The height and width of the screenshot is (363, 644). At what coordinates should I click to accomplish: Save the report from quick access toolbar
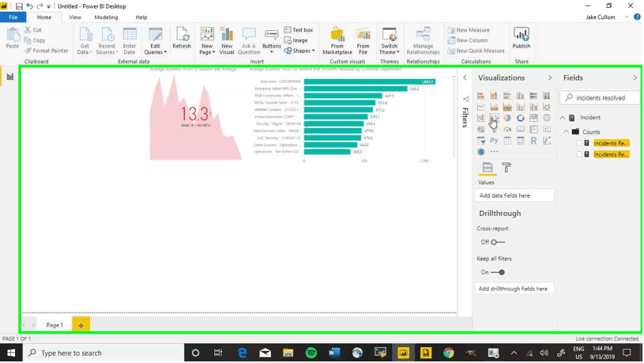click(x=19, y=6)
